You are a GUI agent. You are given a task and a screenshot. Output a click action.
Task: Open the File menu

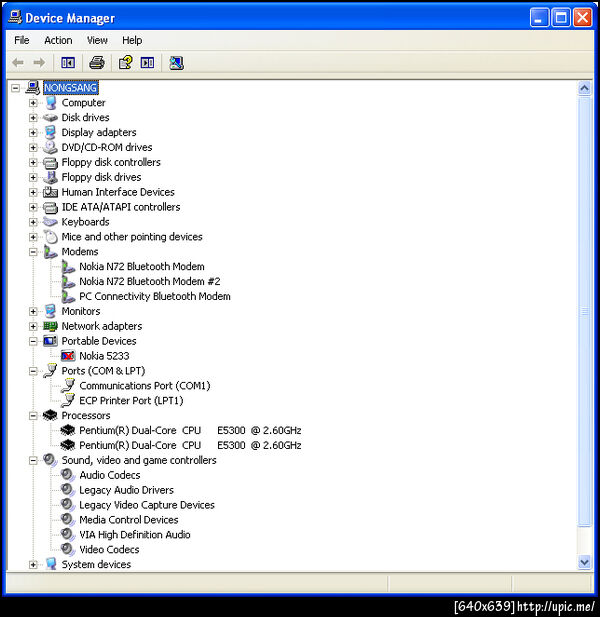[x=22, y=40]
